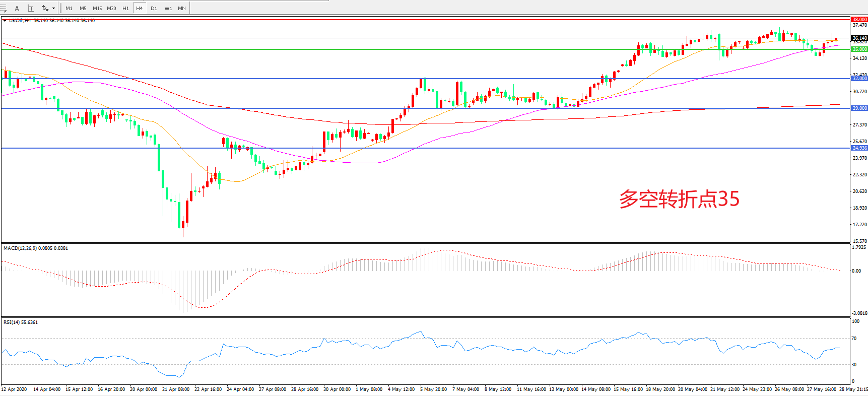
Task: Click the red 38.000 price level label
Action: click(x=859, y=19)
